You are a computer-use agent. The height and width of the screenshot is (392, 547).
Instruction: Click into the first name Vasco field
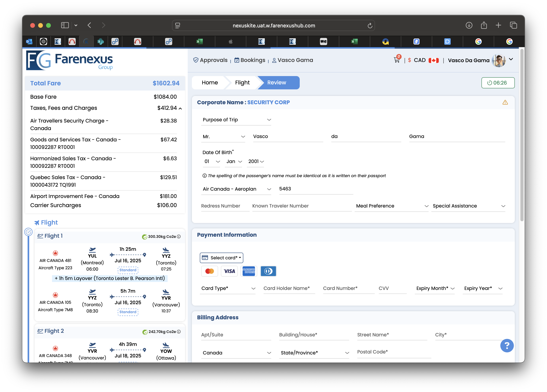(288, 137)
